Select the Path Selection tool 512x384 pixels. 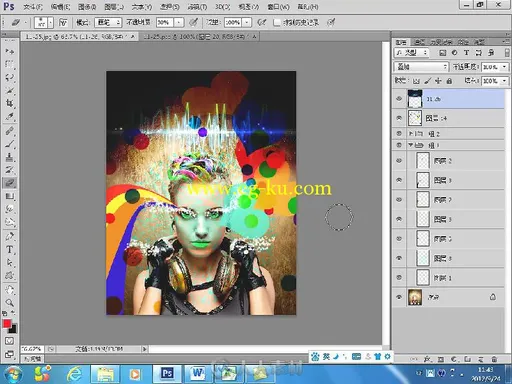10,263
